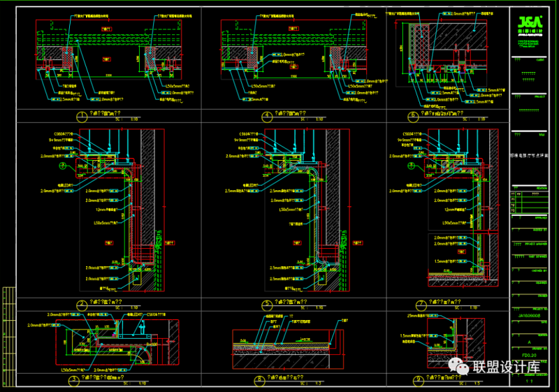Select the detail number 4 circle marker
559x392 pixels.
point(266,116)
